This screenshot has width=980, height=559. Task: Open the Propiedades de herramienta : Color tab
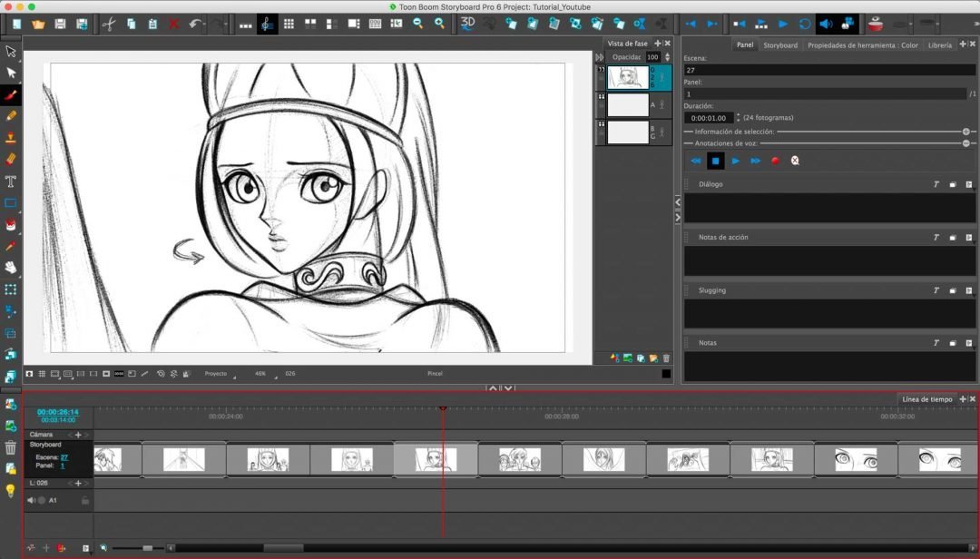click(x=863, y=45)
